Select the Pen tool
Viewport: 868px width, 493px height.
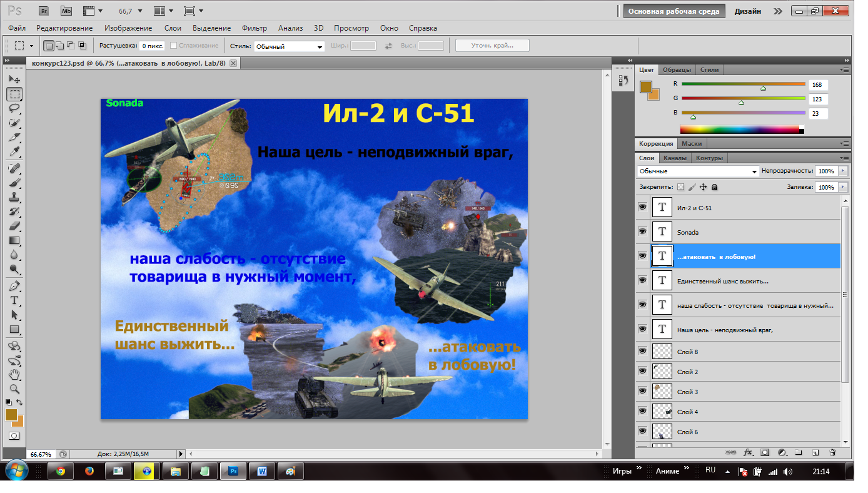[x=14, y=287]
